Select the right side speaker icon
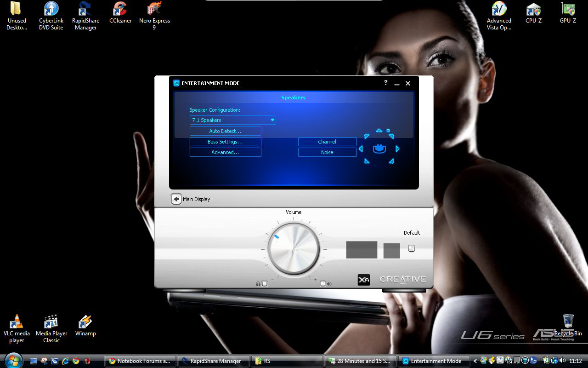Viewport: 588px width, 368px height. tap(397, 149)
